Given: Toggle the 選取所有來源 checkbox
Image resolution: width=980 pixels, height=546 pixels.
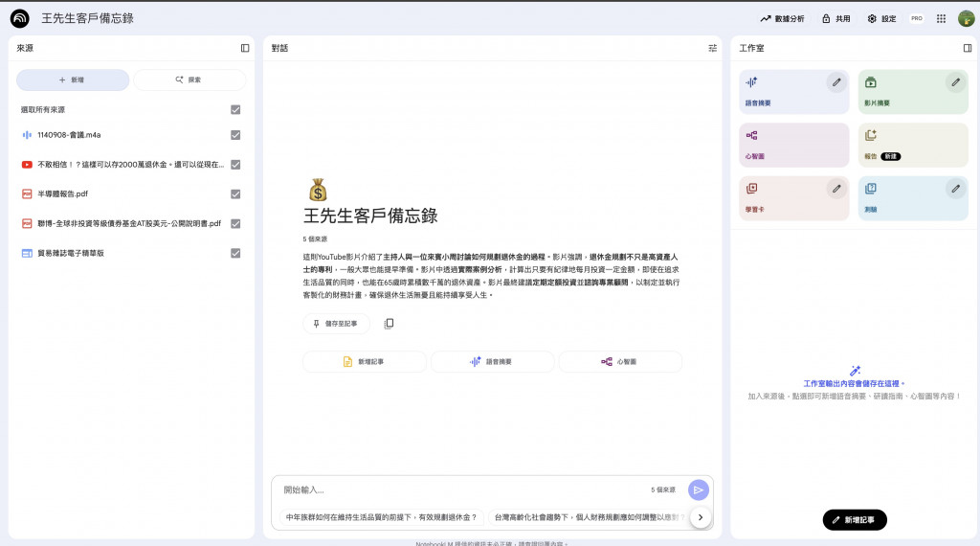Looking at the screenshot, I should tap(235, 109).
